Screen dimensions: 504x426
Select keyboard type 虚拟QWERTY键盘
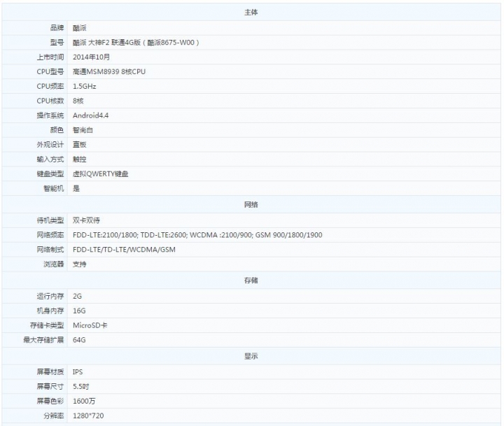[101, 173]
